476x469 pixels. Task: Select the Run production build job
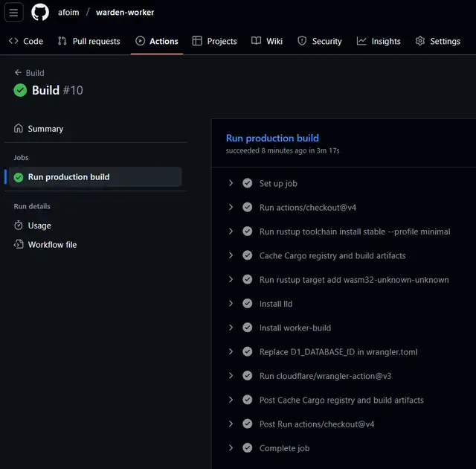[x=68, y=177]
